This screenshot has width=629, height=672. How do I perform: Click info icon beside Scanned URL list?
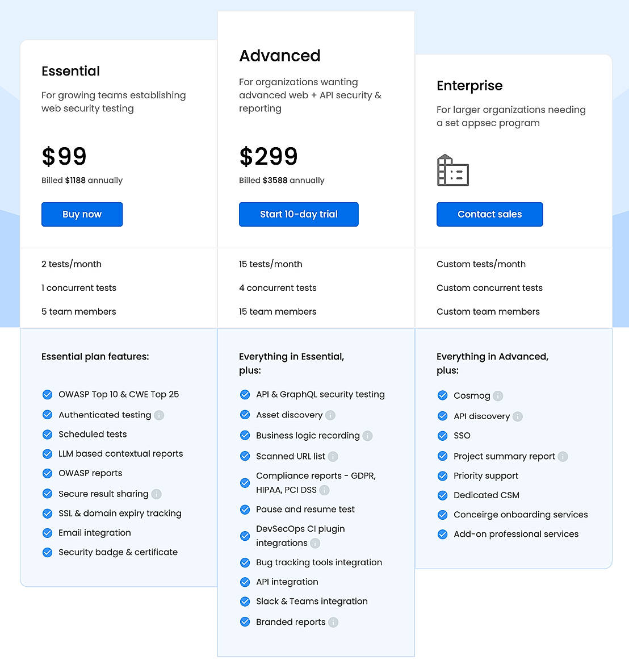333,457
